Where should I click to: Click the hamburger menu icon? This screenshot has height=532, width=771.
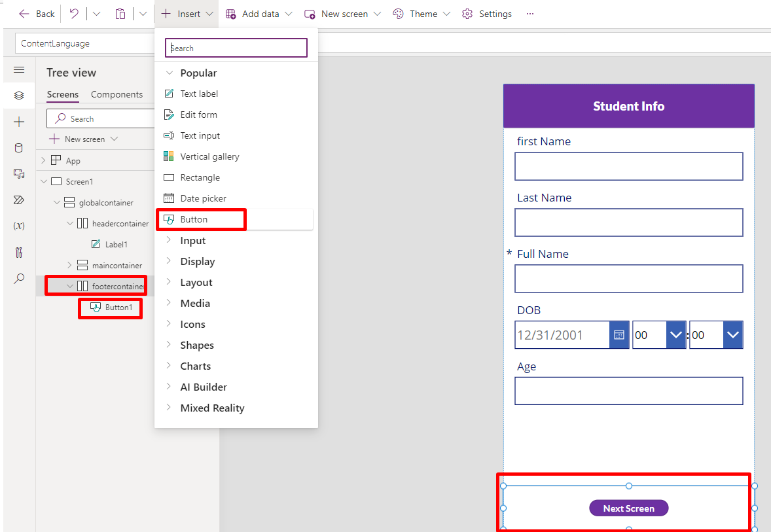pos(19,70)
